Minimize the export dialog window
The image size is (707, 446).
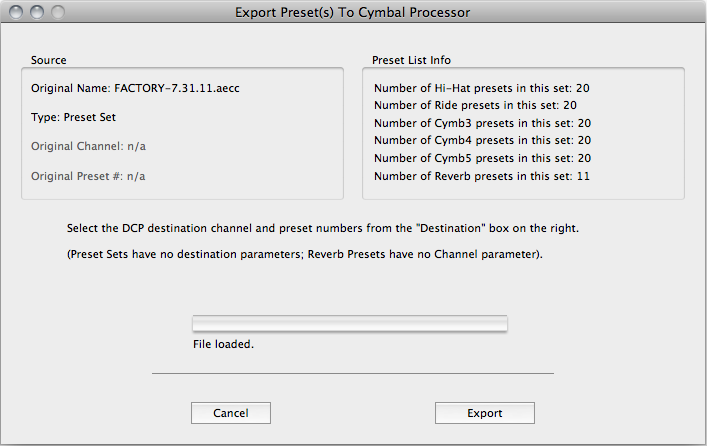click(38, 13)
